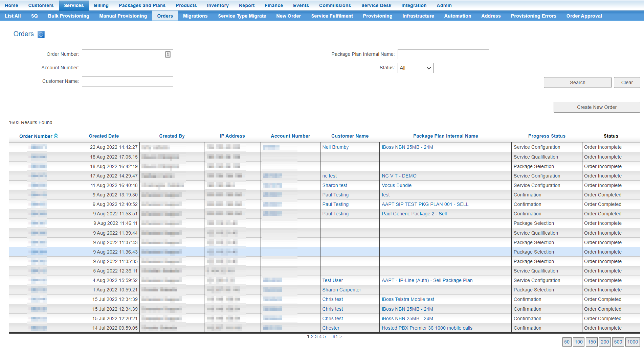Click the Package Plan Internal Name field
Image resolution: width=644 pixels, height=356 pixels.
[x=443, y=54]
